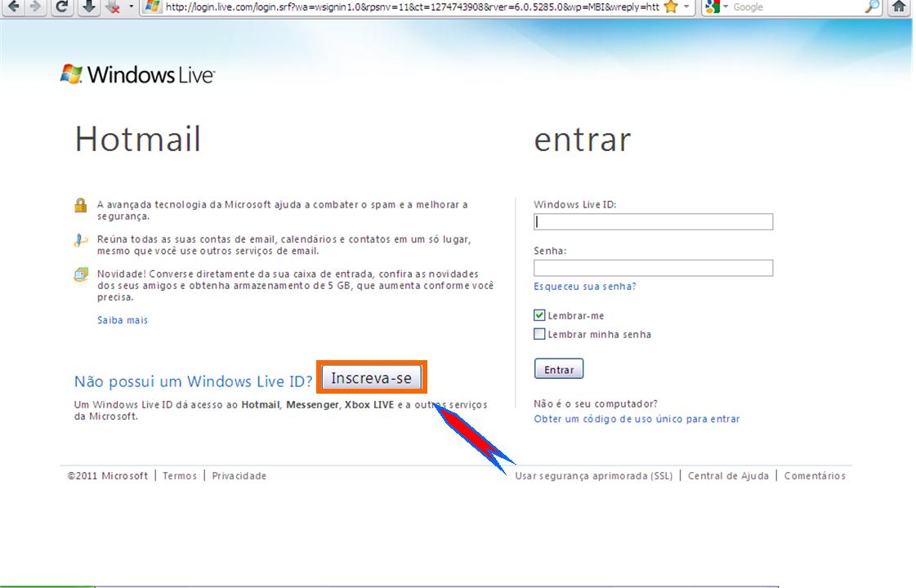The width and height of the screenshot is (916, 588).
Task: Click the Entrar button
Action: 559,369
